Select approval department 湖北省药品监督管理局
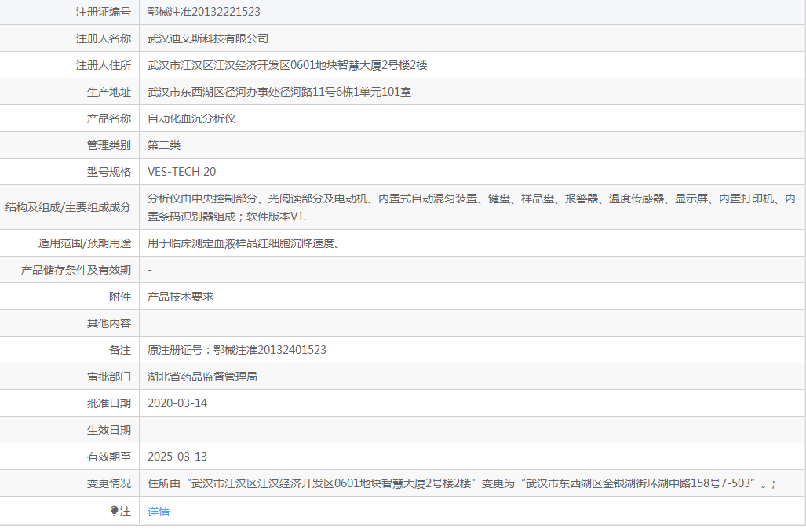The image size is (806, 532). click(x=202, y=377)
